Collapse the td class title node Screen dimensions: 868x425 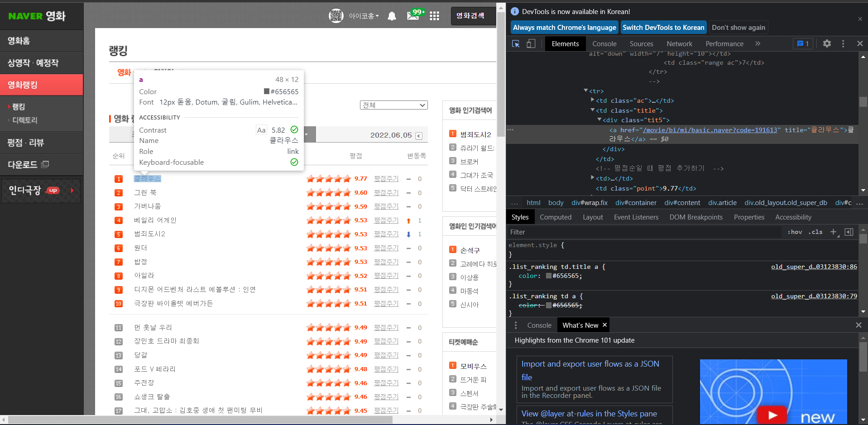point(593,110)
